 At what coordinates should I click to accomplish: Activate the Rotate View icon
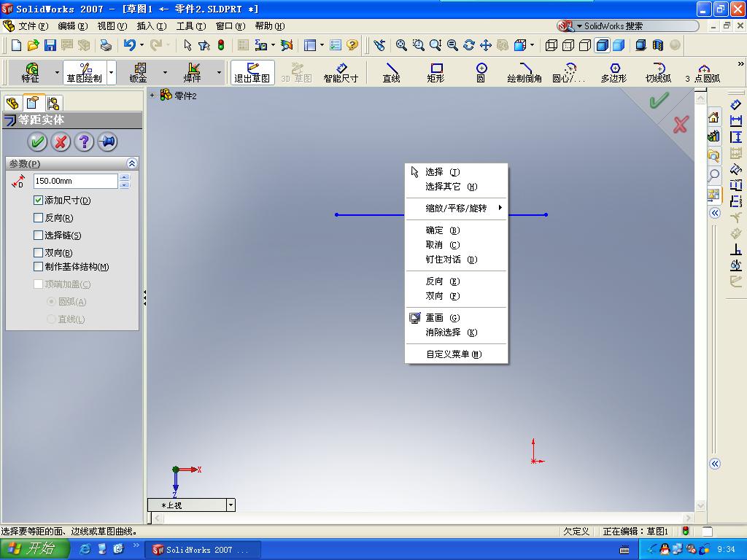pos(469,45)
